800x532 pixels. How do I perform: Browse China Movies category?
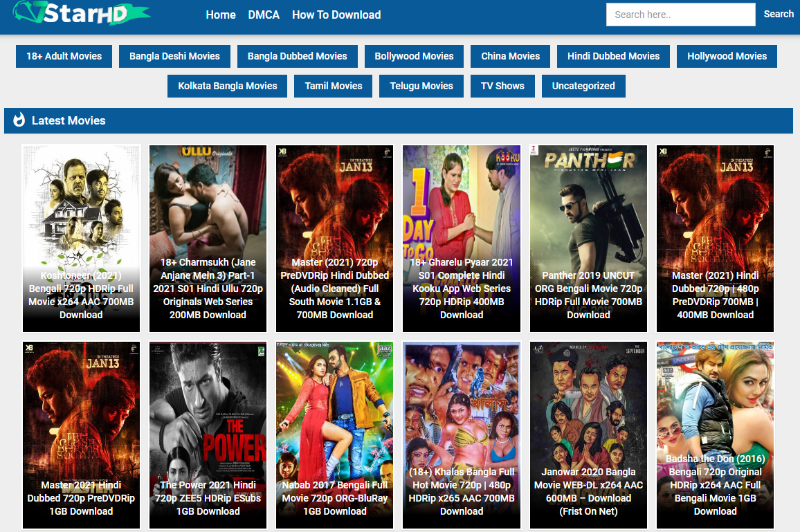point(510,56)
